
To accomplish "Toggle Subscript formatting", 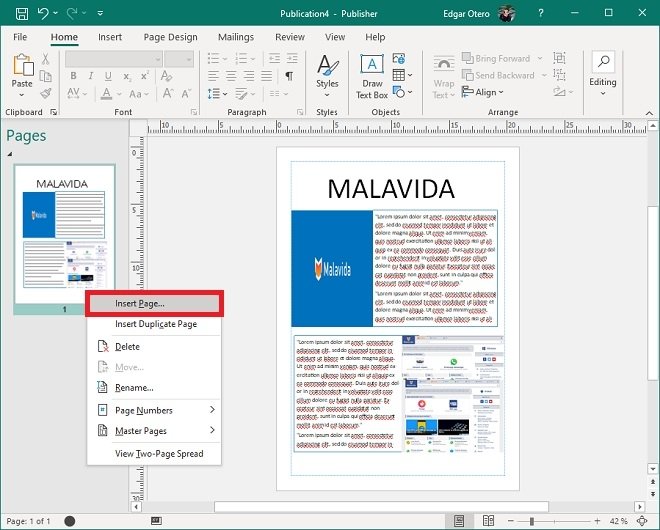I will tap(127, 76).
